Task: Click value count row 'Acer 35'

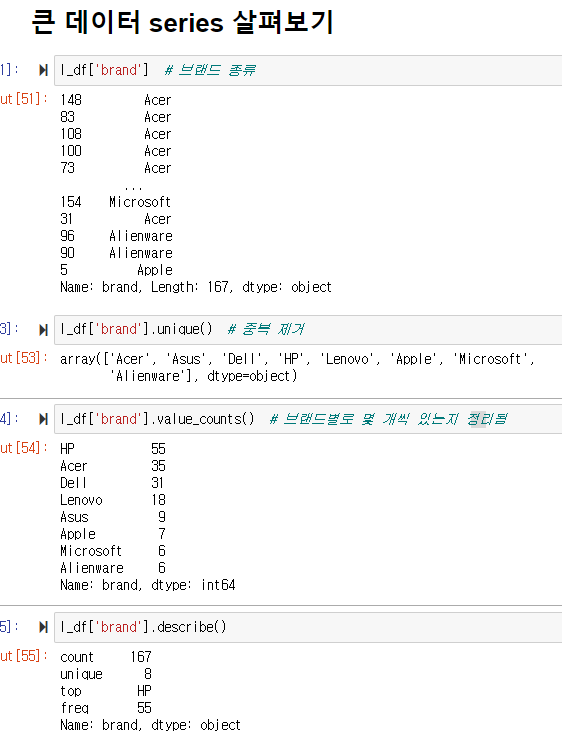Action: tap(113, 466)
